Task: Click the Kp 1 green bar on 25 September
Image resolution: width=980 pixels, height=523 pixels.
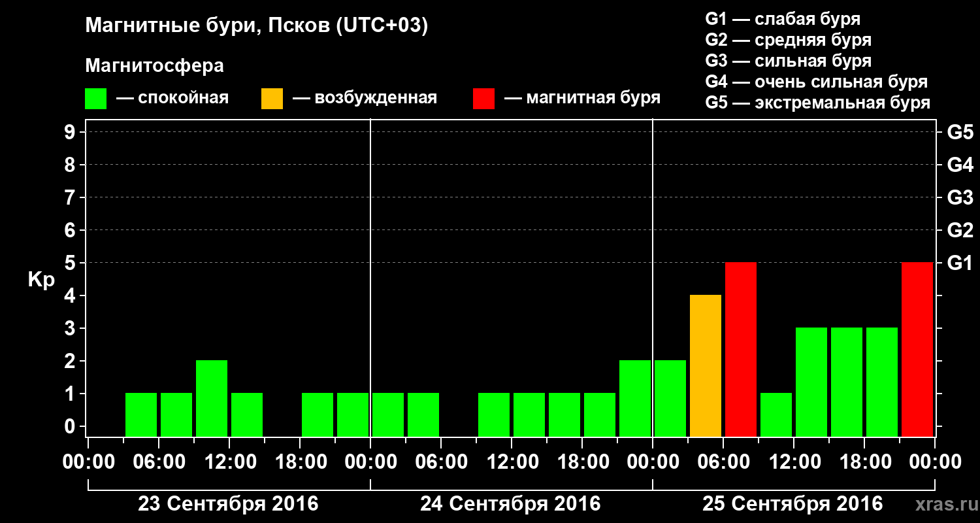Action: click(776, 414)
